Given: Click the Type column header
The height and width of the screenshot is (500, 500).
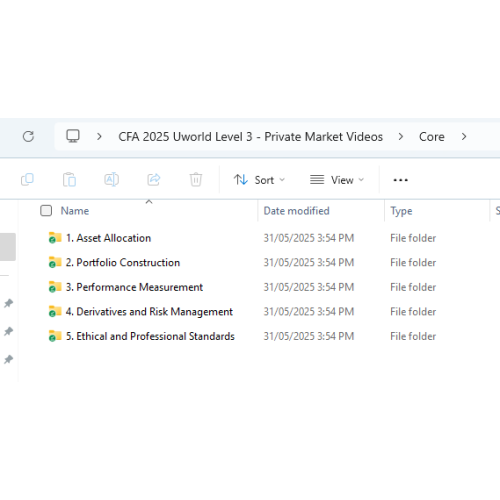Looking at the screenshot, I should 401,211.
